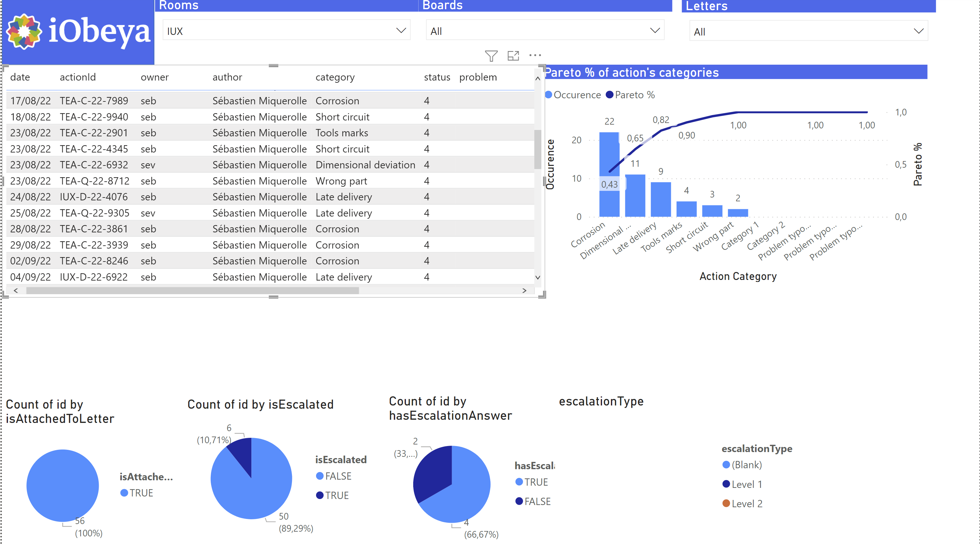This screenshot has height=544, width=980.
Task: Click the filter icon above the action table
Action: (x=491, y=55)
